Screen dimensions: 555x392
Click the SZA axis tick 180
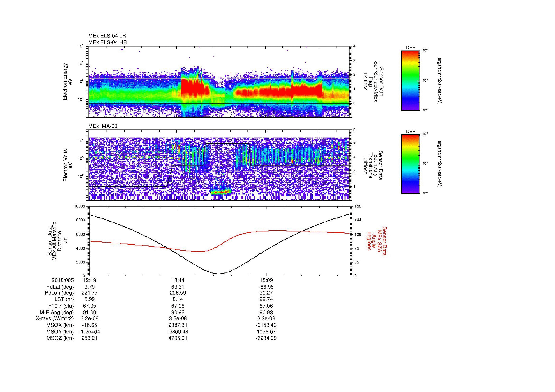click(358, 206)
